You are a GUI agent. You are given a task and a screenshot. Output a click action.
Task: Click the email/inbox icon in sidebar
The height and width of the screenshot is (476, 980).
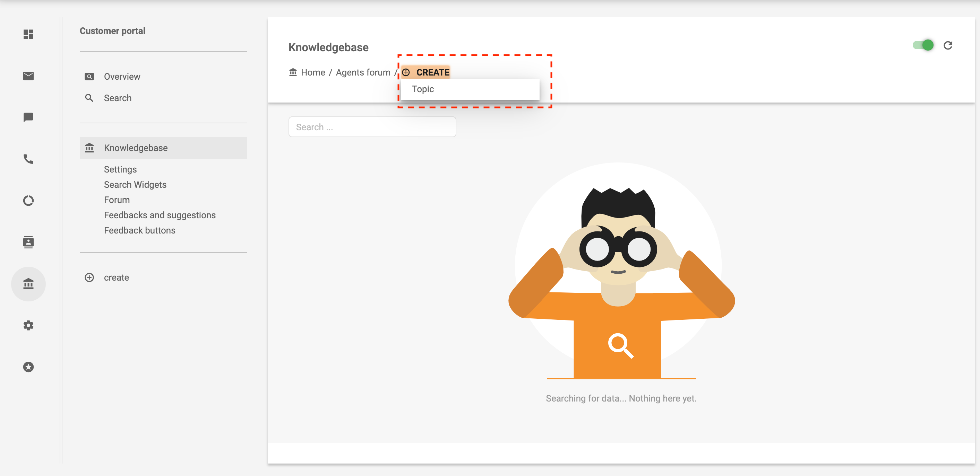[x=29, y=76]
